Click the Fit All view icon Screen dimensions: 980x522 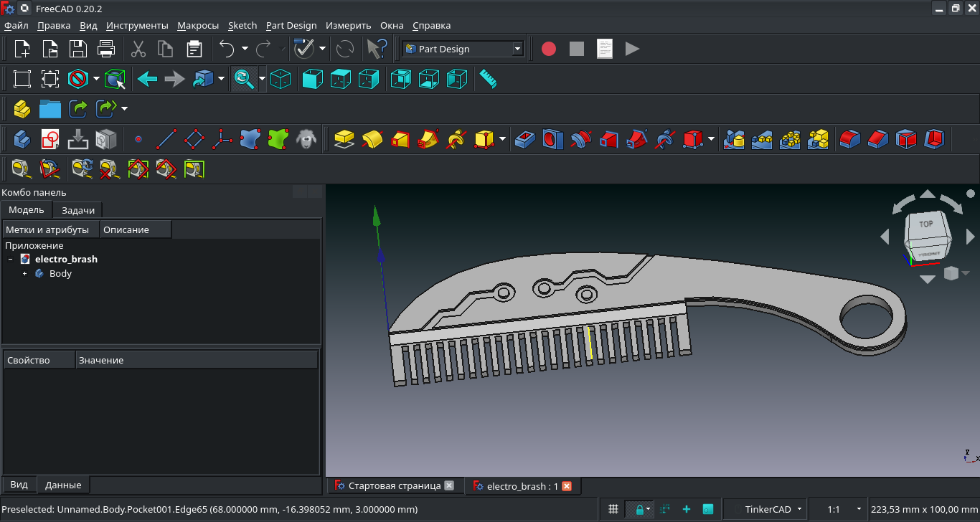pyautogui.click(x=22, y=79)
